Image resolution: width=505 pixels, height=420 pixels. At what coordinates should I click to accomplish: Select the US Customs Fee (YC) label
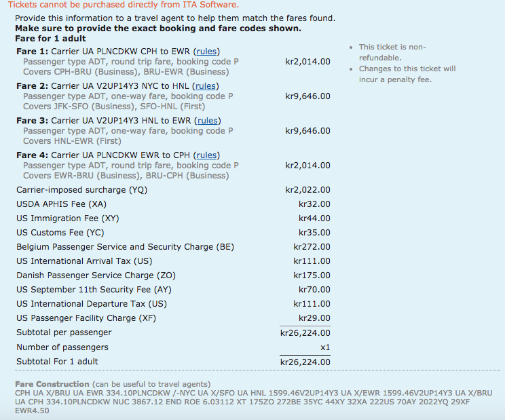pos(60,233)
